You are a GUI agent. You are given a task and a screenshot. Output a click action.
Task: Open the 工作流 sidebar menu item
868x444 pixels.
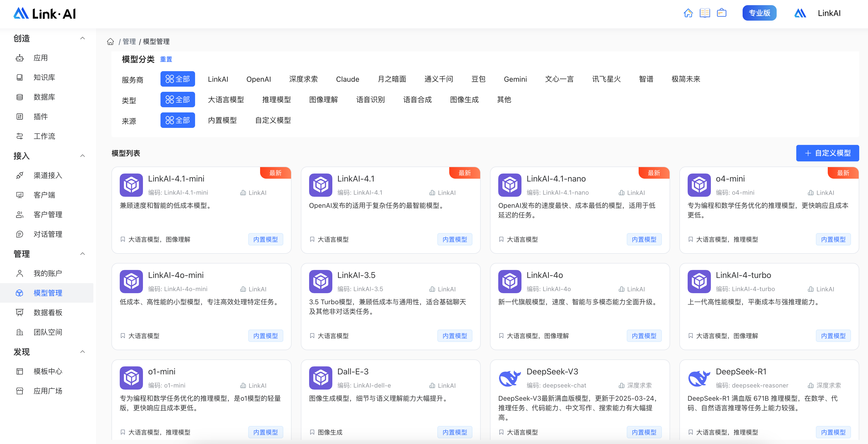47,136
